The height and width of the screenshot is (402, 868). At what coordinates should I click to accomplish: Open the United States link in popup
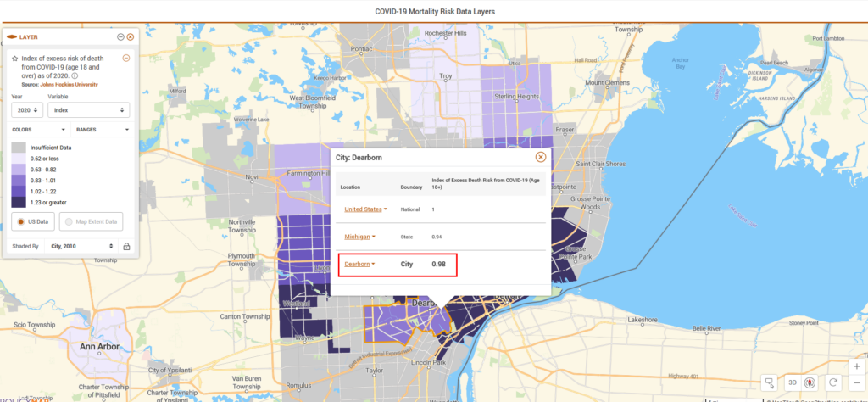(363, 209)
